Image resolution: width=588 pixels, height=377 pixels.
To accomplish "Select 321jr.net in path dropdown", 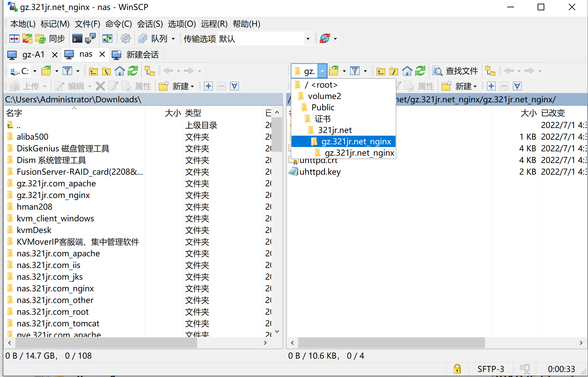I will (344, 130).
